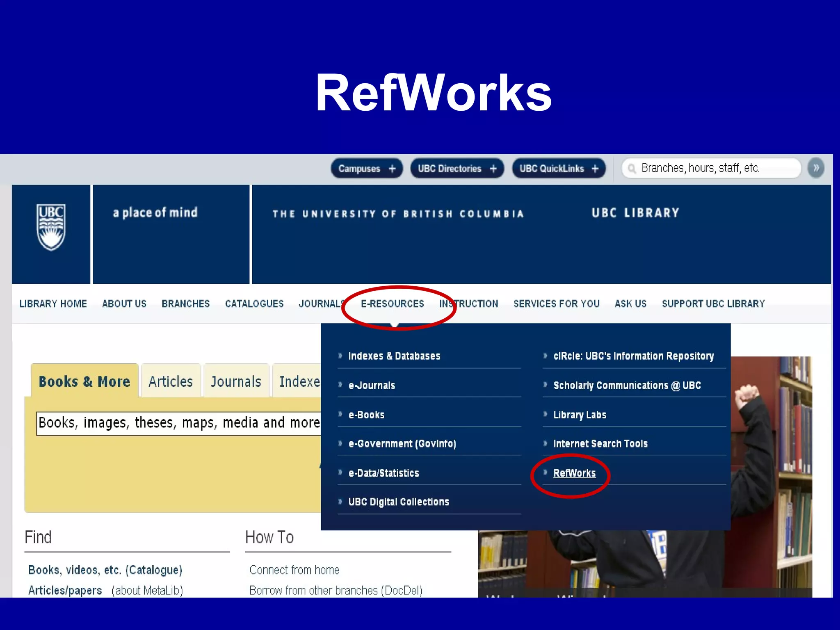Open the e-Government (GovInfo) link
The image size is (840, 630).
pos(402,444)
